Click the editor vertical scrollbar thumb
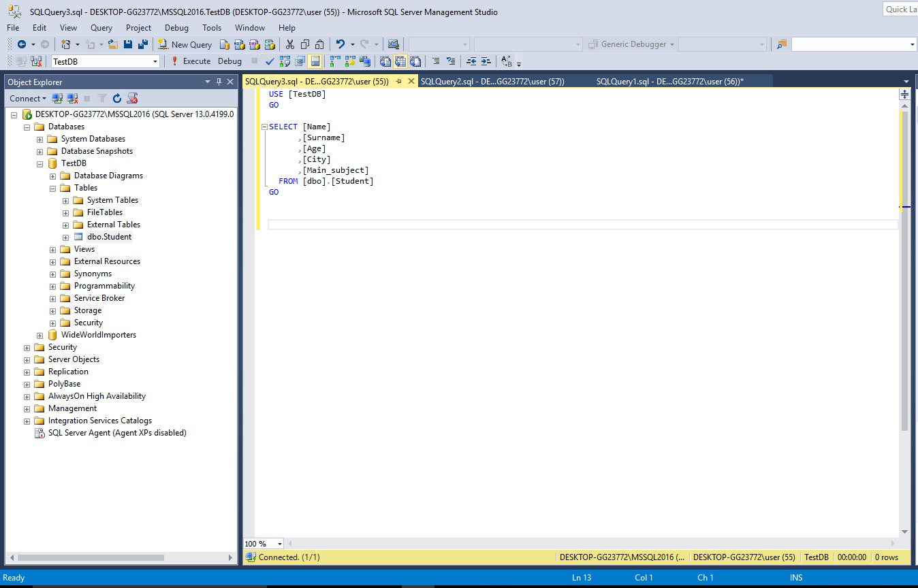This screenshot has height=588, width=918. 904,271
